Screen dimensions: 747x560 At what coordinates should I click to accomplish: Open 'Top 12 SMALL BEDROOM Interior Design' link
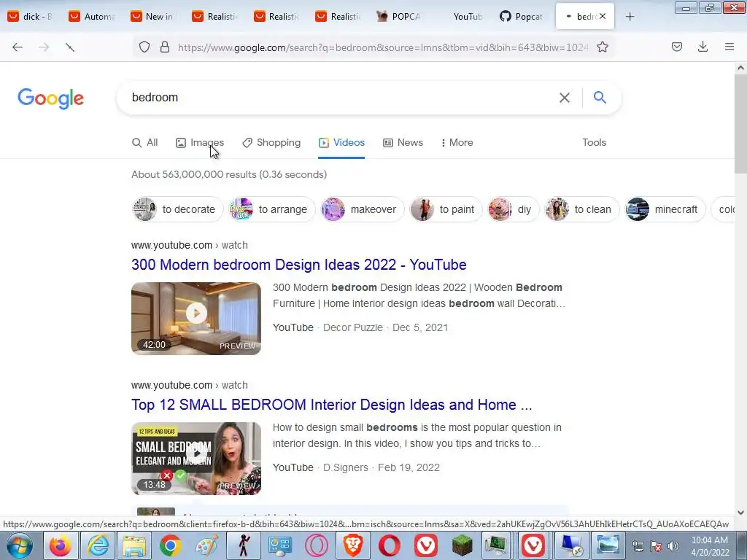[332, 404]
